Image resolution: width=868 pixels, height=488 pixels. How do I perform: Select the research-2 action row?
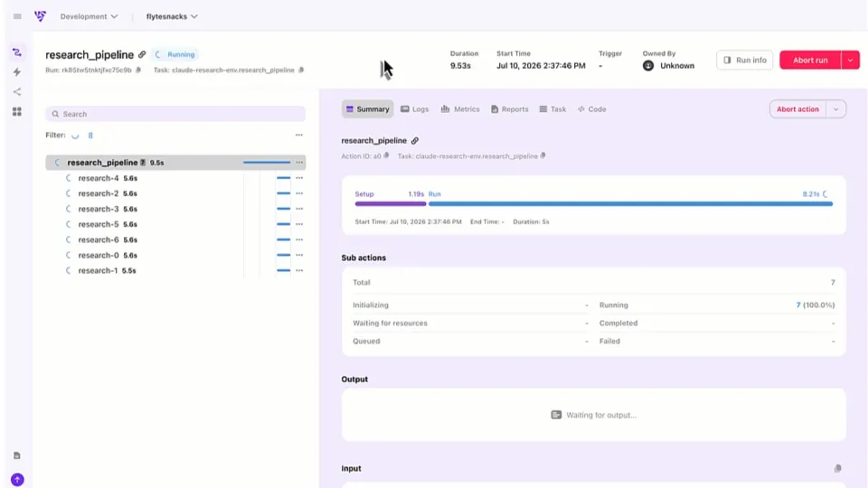click(175, 193)
